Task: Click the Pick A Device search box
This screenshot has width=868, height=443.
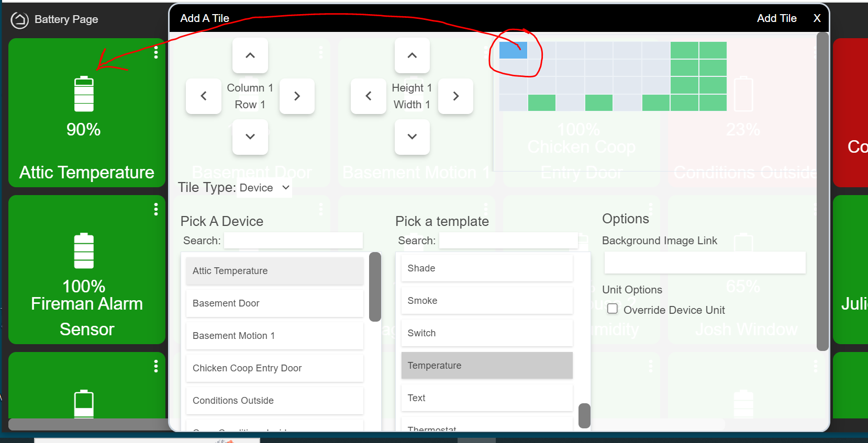Action: [293, 241]
